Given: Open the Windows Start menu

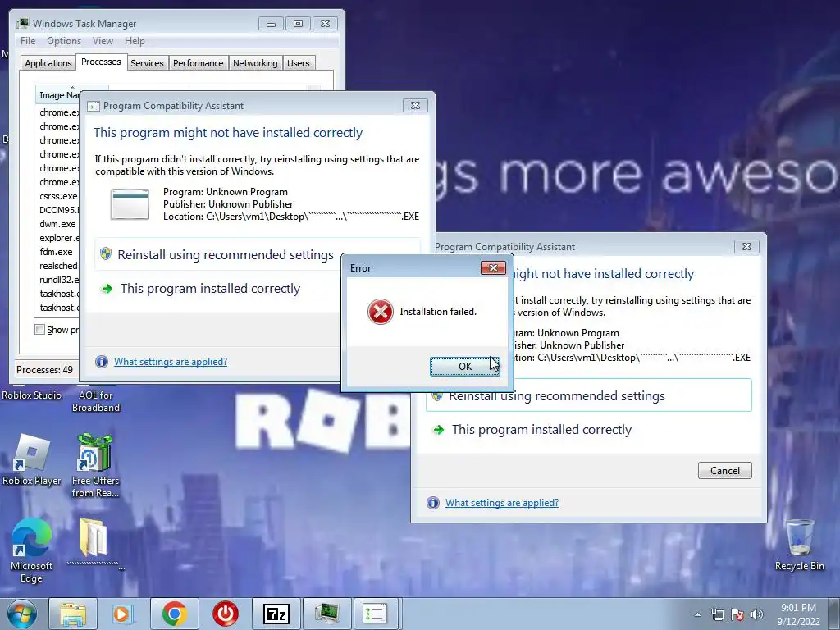Looking at the screenshot, I should (21, 614).
